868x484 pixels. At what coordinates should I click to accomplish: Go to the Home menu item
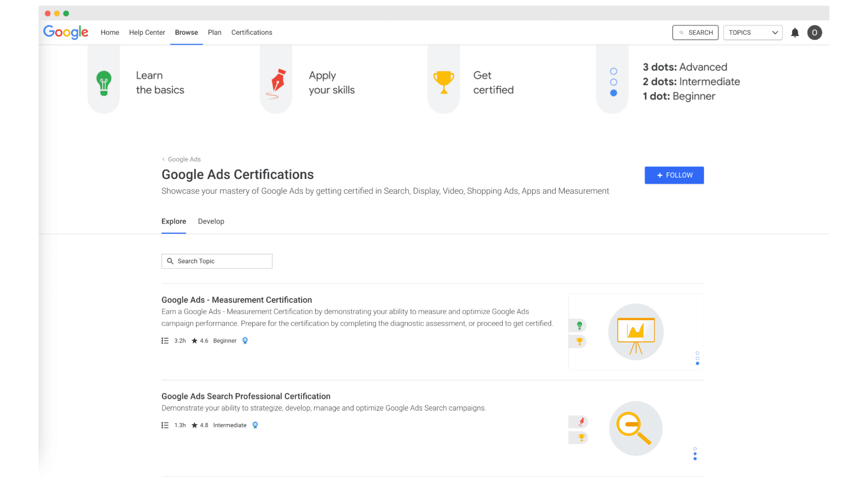tap(110, 33)
